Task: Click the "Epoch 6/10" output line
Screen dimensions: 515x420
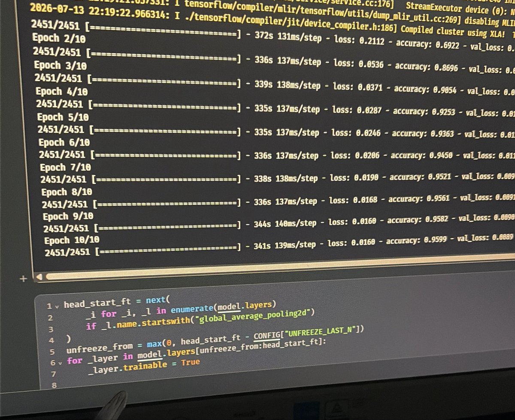Action: (x=65, y=143)
